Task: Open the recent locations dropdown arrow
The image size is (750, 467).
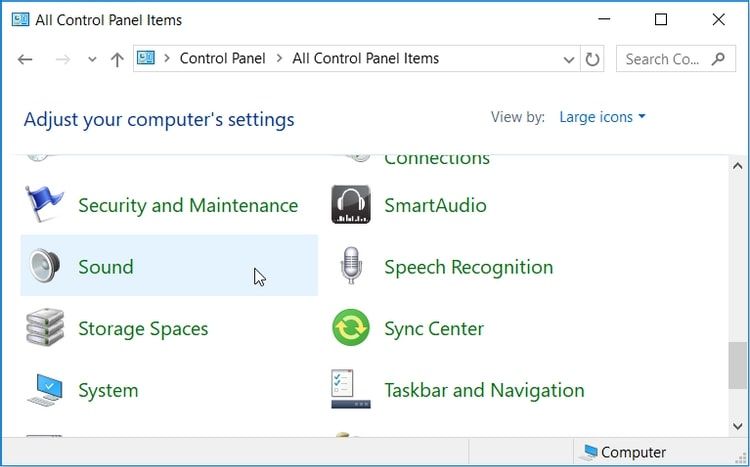Action: [x=92, y=59]
